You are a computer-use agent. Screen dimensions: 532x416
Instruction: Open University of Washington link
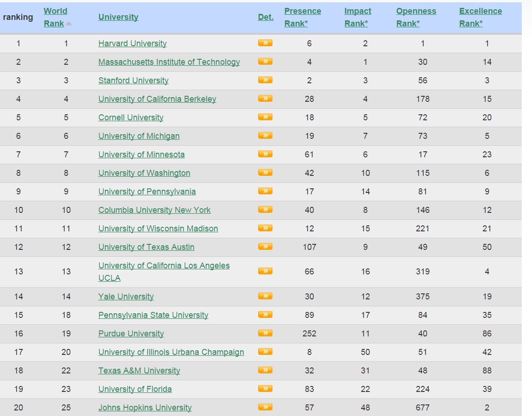pyautogui.click(x=144, y=173)
